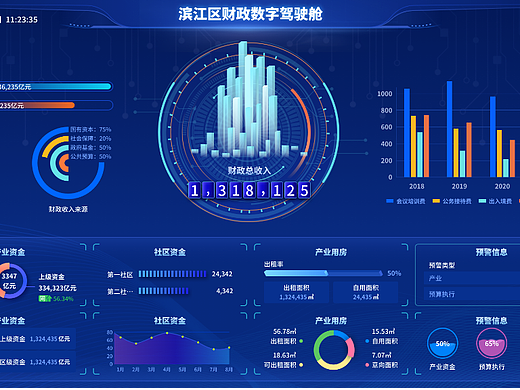Click the 50% value beside 出租率 bar
Image resolution: width=520 pixels, height=390 pixels.
[x=394, y=273]
